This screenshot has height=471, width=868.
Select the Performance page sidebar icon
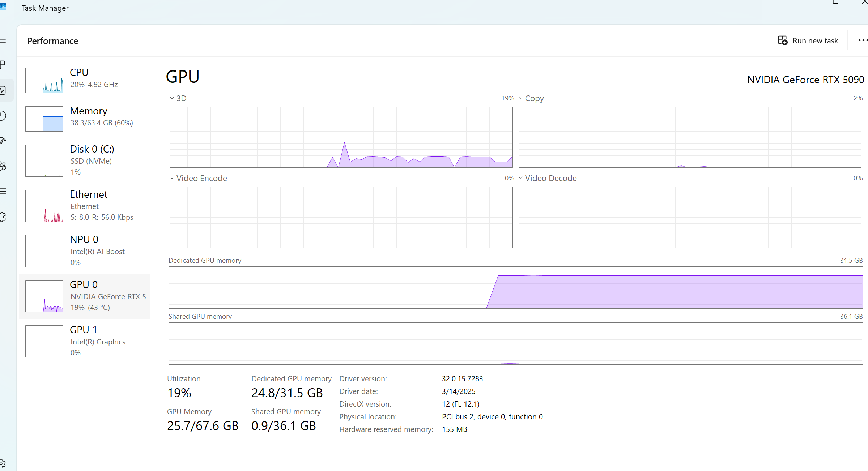coord(3,90)
